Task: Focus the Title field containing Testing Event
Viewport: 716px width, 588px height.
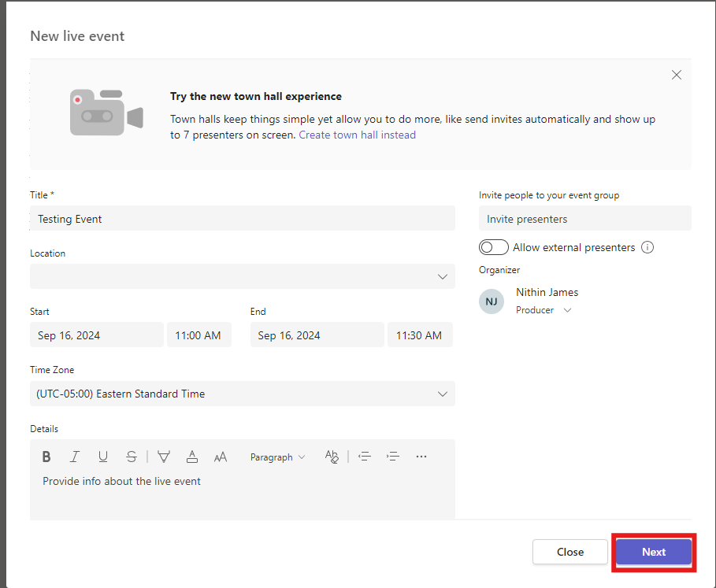Action: click(243, 219)
